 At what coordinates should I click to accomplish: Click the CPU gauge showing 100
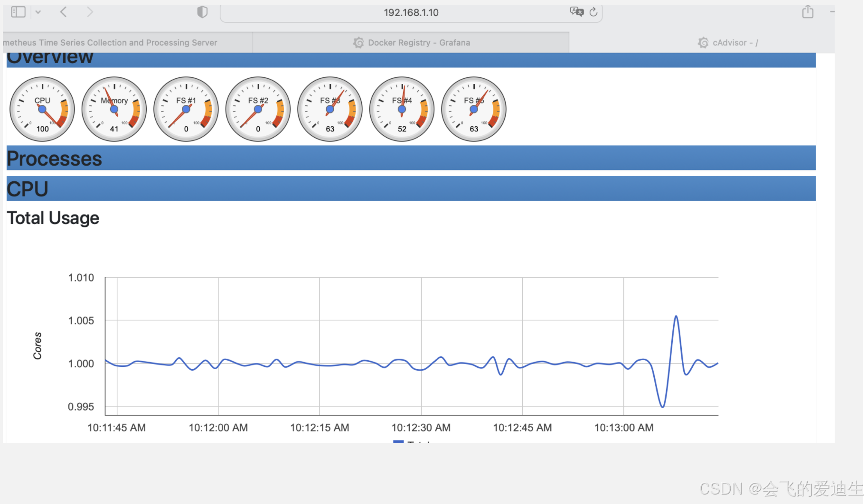tap(42, 109)
